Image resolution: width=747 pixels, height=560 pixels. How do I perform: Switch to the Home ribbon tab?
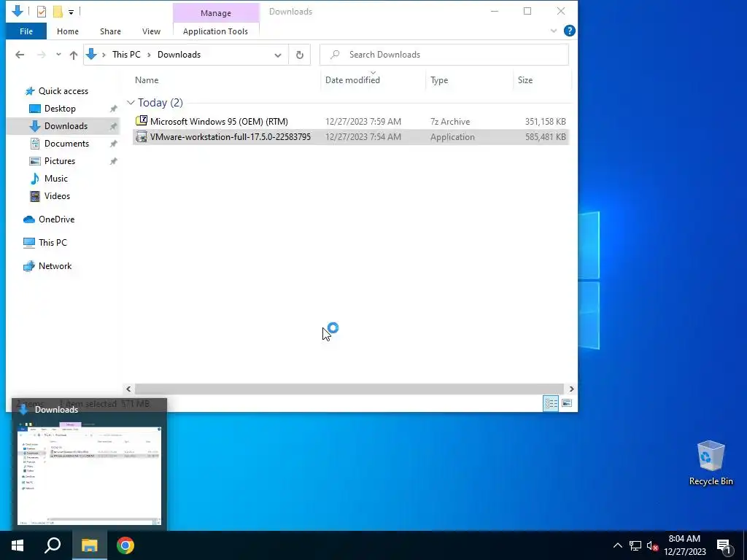[x=68, y=31]
